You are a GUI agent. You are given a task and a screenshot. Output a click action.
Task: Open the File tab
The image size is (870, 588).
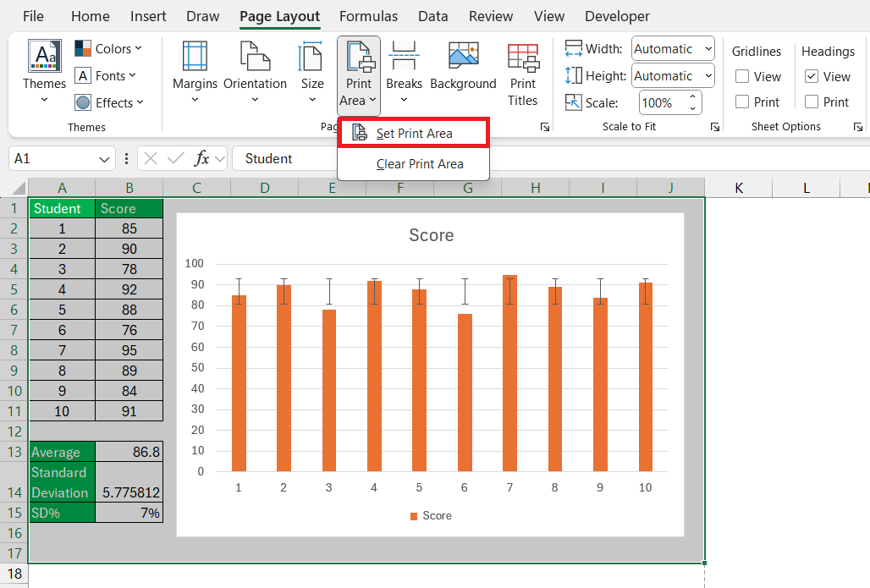tap(33, 16)
